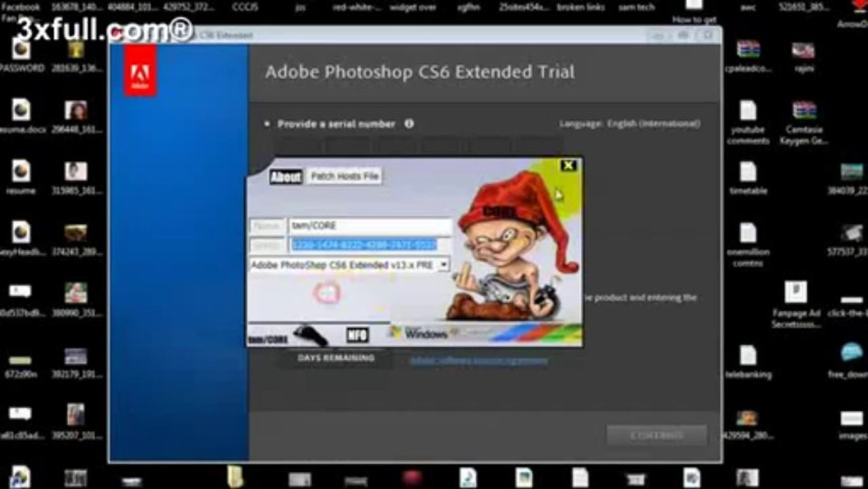Image resolution: width=868 pixels, height=489 pixels.
Task: Open the PASSWORD desktop icon
Action: (x=21, y=56)
